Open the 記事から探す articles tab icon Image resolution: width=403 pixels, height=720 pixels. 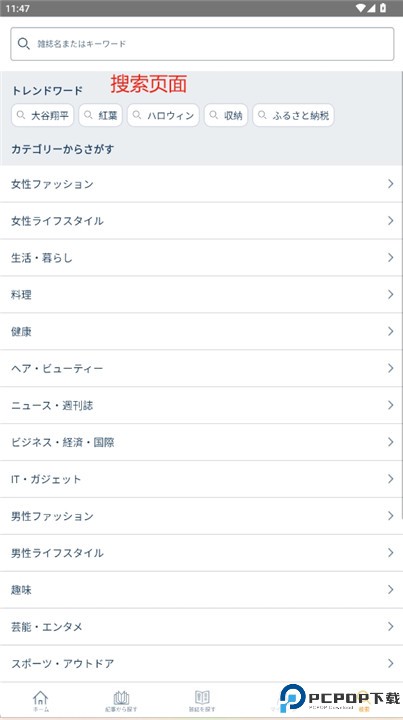point(121,698)
